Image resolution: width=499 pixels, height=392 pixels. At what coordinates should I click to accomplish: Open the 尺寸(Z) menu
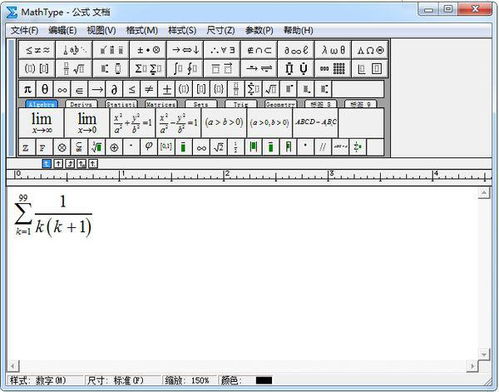221,31
